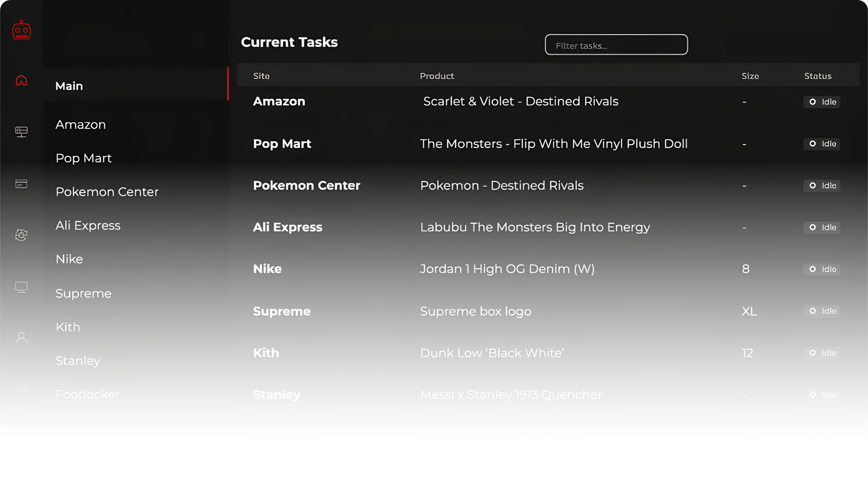Open the home icon in sidebar
Screen dimensions: 868x490
[22, 81]
